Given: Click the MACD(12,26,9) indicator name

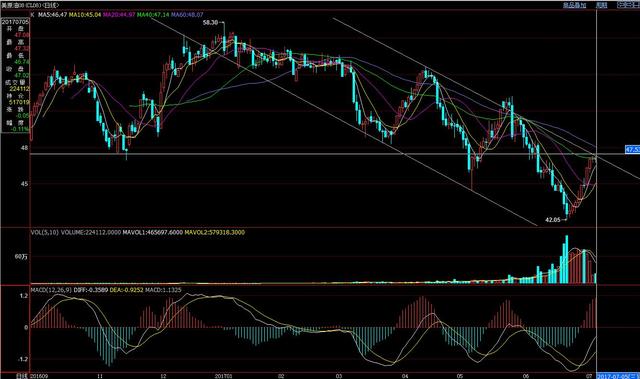Looking at the screenshot, I should 51,290.
